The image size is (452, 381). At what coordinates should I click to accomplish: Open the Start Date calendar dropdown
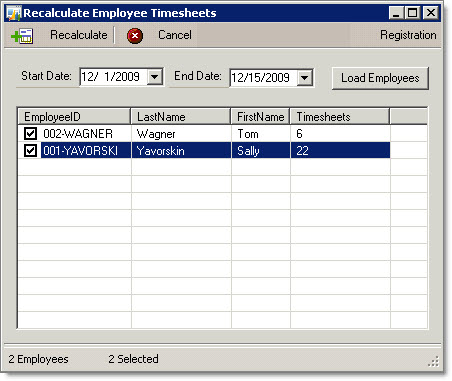[x=154, y=77]
